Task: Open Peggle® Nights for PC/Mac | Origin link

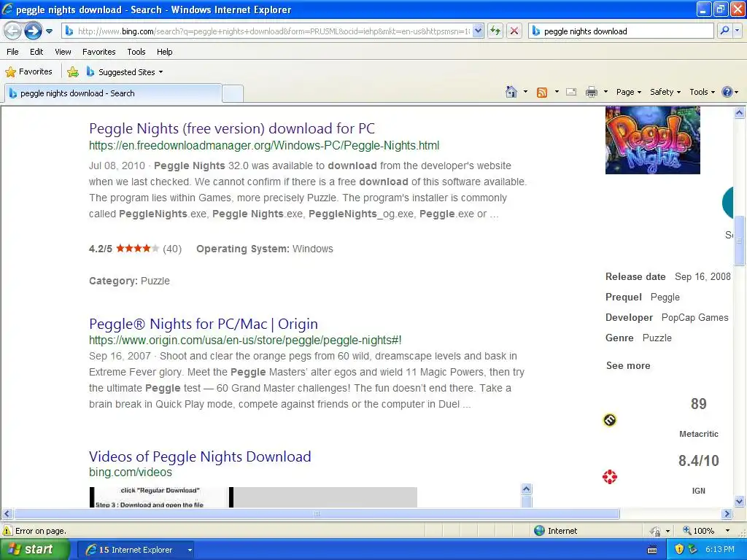Action: coord(204,324)
